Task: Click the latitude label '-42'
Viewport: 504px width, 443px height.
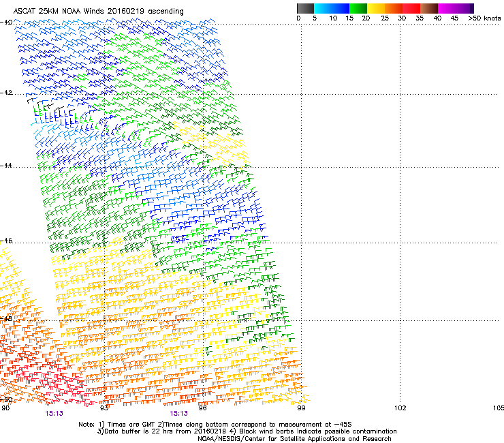Action: coord(6,93)
